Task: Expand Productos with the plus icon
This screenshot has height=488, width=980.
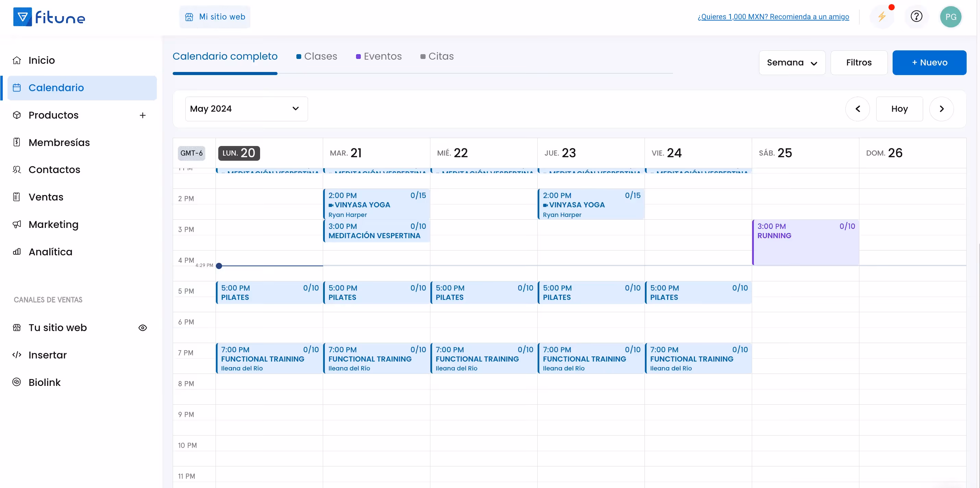Action: click(x=143, y=115)
